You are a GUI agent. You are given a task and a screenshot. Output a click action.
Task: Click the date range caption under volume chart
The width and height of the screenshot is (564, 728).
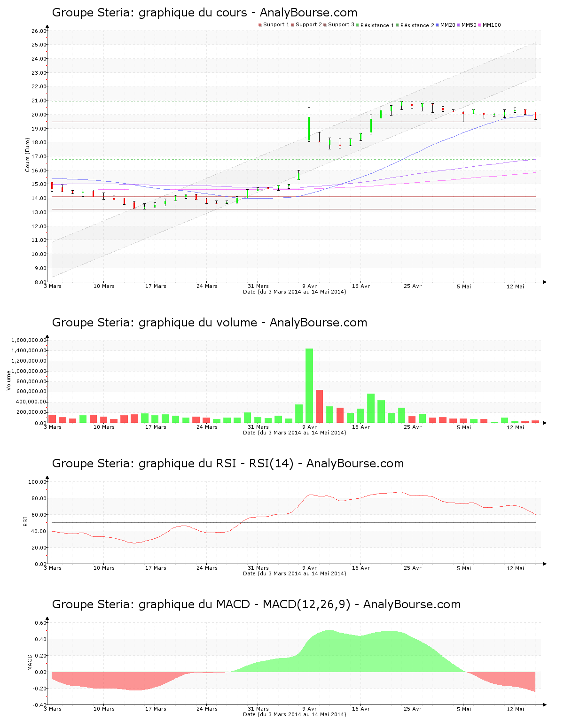[294, 433]
